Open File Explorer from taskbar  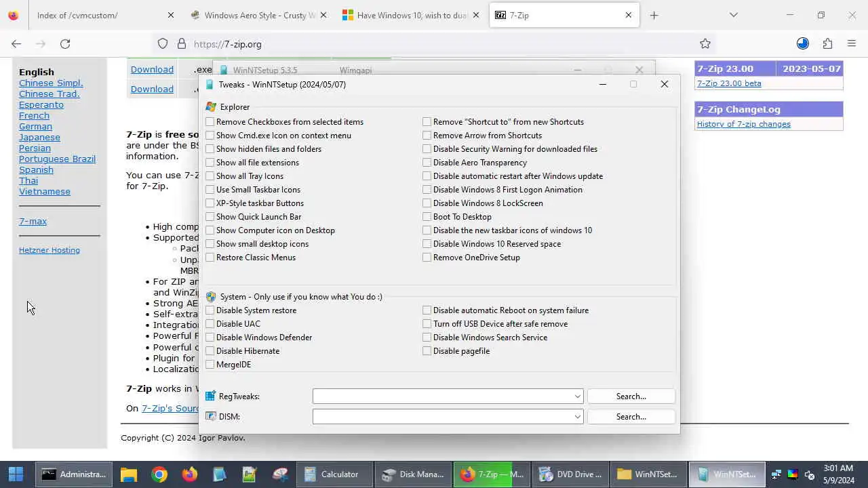(x=129, y=474)
